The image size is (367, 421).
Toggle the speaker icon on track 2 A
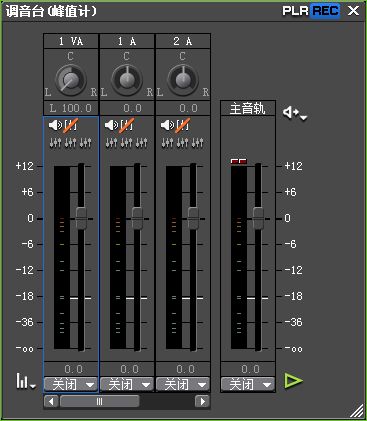[167, 125]
